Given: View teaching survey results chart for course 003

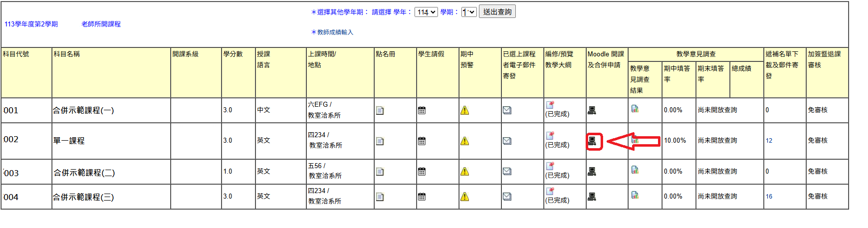Looking at the screenshot, I should 635,170.
